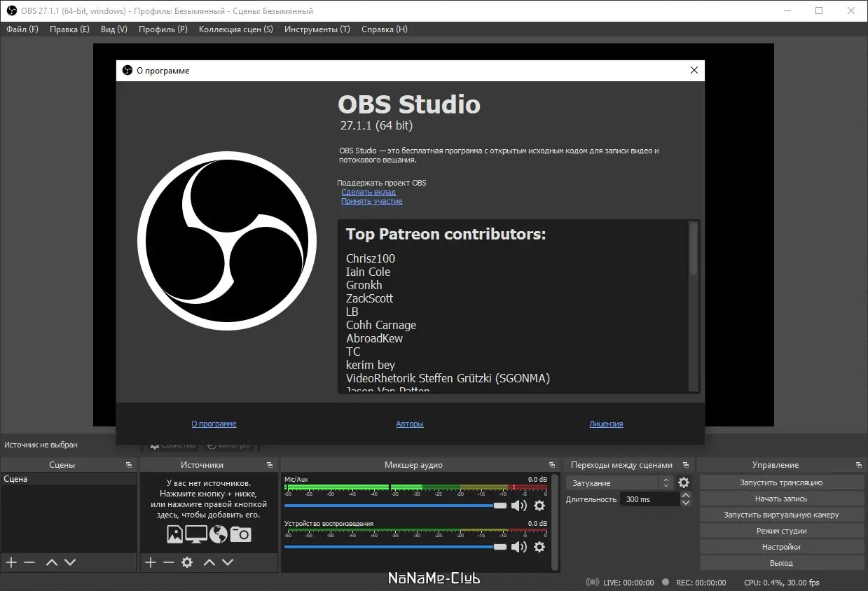Select the Сцена item in scenes list
868x591 pixels.
[69, 479]
